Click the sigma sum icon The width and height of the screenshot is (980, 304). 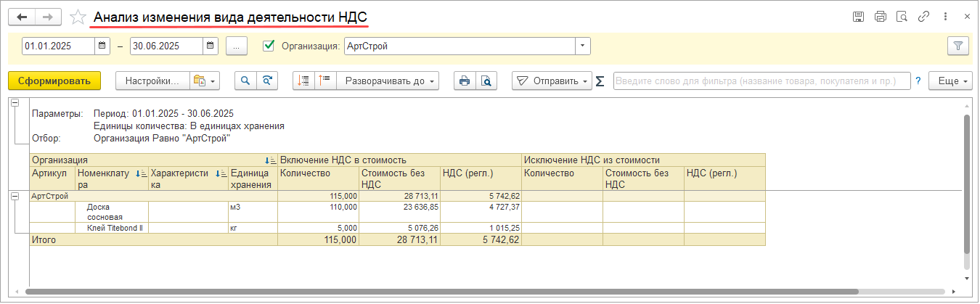[600, 81]
